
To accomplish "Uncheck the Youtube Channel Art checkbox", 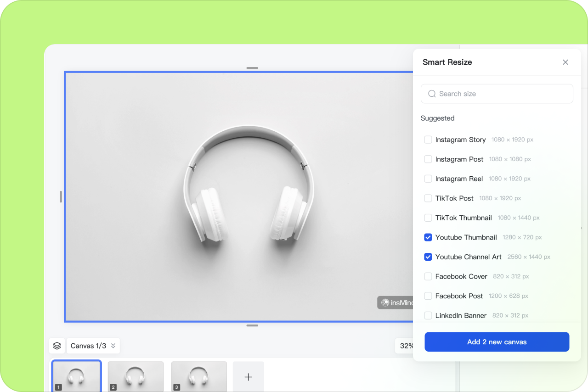I will coord(428,257).
